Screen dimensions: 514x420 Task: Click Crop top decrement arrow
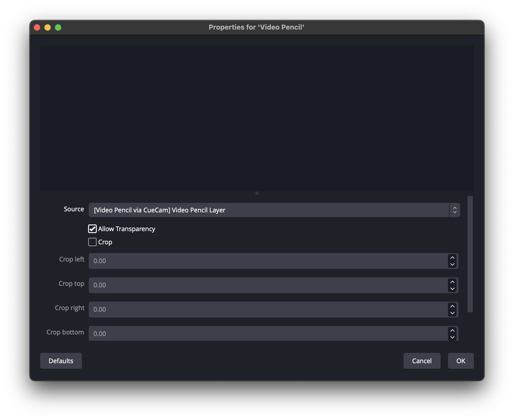tap(452, 289)
